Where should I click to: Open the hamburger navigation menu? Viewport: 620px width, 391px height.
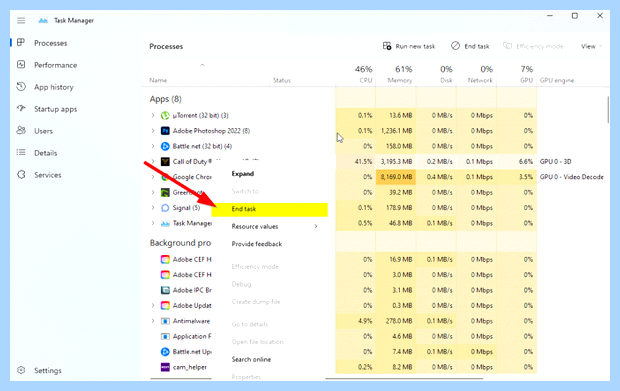click(x=21, y=21)
